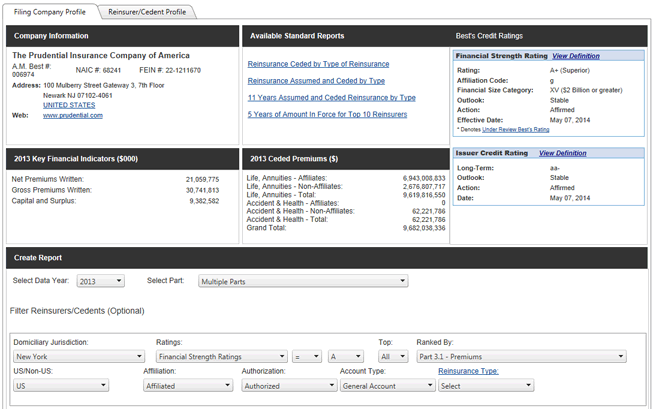
Task: Click the 2013 Ceded Premiums ($) header
Action: (x=294, y=159)
